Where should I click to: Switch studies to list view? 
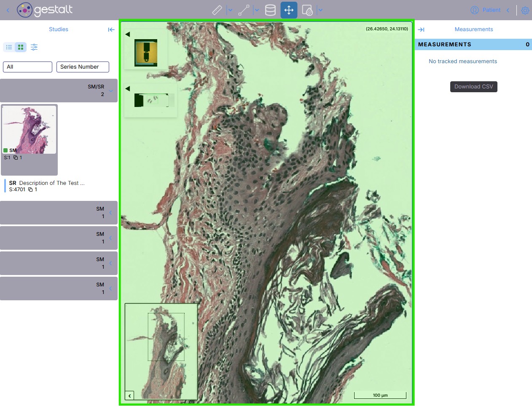9,47
